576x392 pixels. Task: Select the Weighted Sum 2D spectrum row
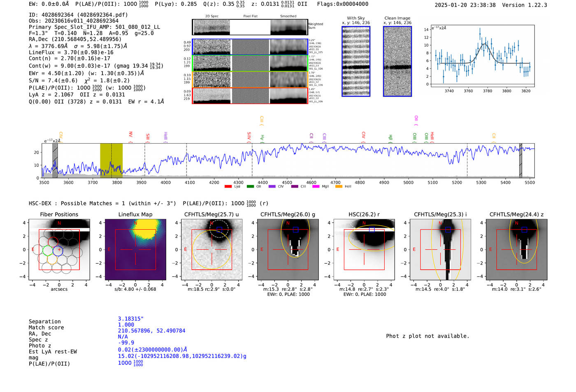[x=250, y=27]
